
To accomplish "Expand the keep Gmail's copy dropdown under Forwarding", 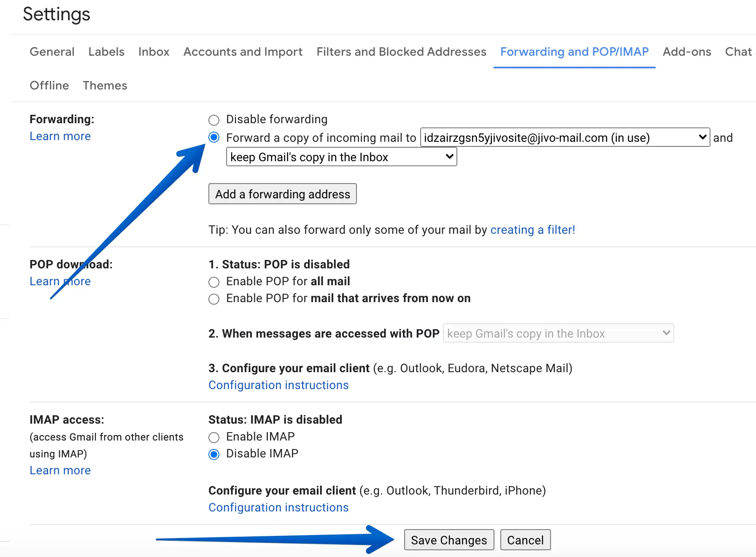I will coord(341,157).
